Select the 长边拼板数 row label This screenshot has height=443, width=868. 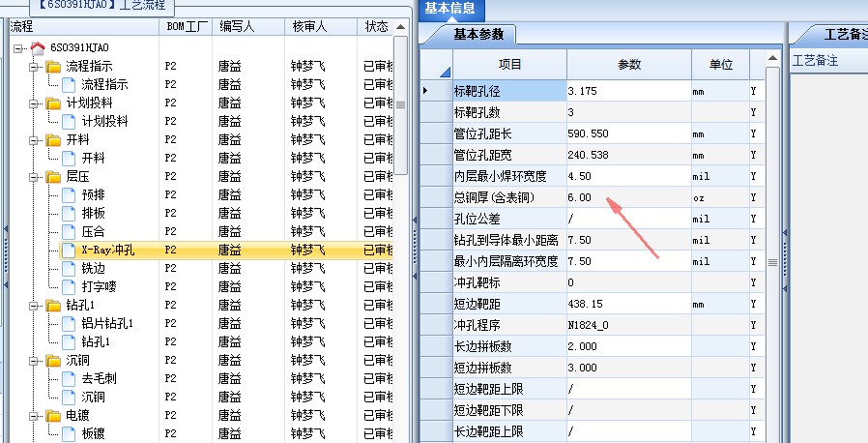tap(509, 346)
